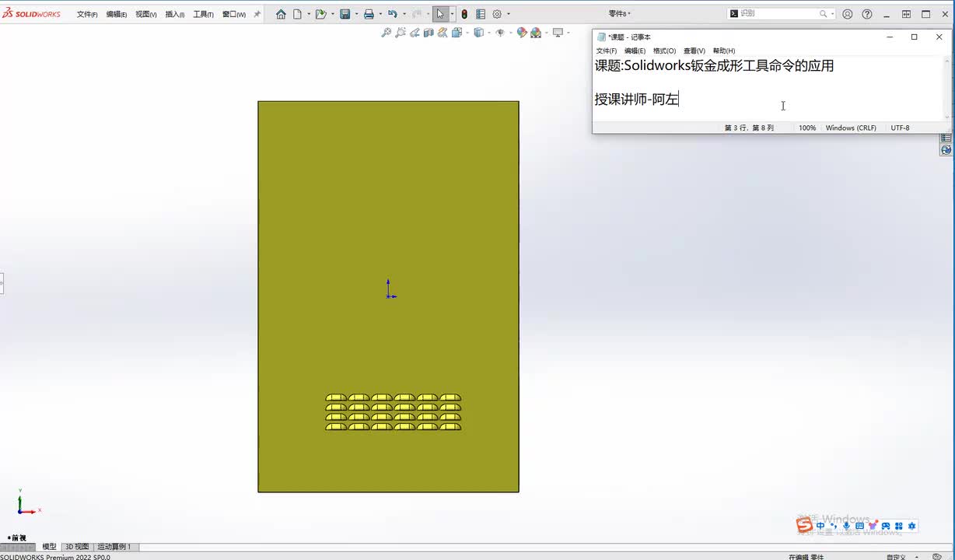Undo the last action
Viewport: 955px width, 560px height.
coord(393,14)
